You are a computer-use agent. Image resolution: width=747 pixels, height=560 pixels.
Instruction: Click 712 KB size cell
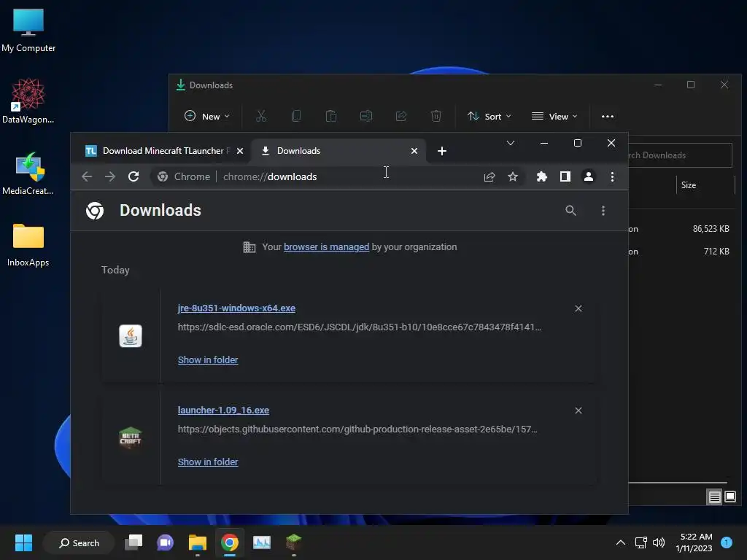[716, 252]
